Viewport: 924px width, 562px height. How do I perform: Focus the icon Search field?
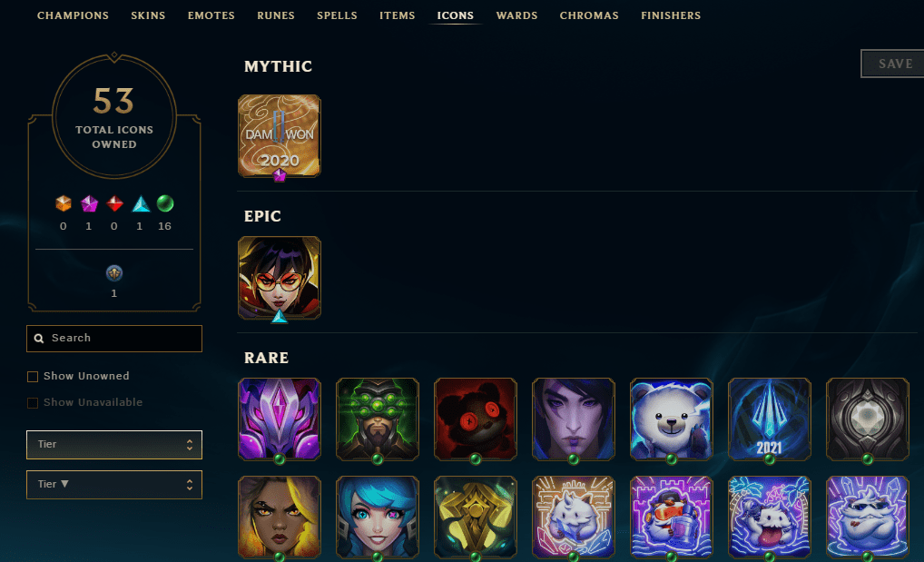114,339
